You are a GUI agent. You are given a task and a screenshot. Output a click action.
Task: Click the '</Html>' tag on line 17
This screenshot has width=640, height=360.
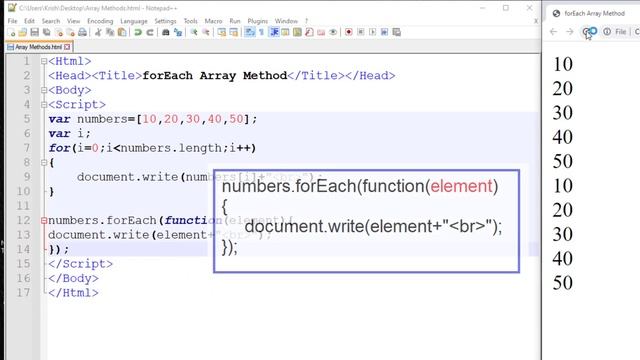click(73, 293)
